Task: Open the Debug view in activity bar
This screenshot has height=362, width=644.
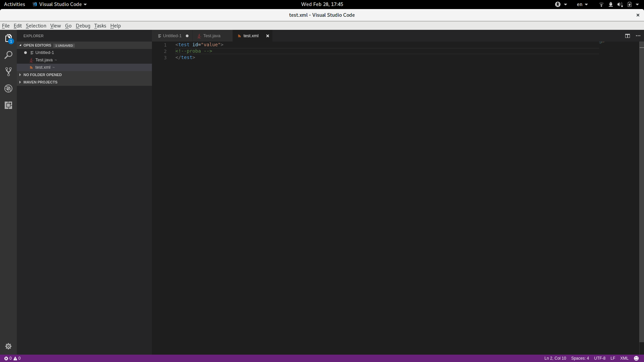Action: click(8, 88)
